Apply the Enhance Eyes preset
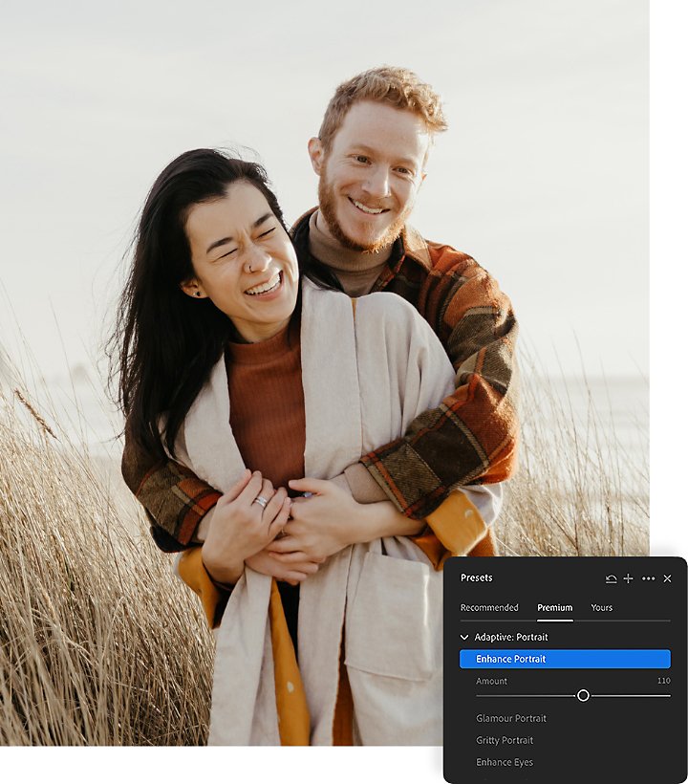Image resolution: width=688 pixels, height=784 pixels. (x=505, y=762)
